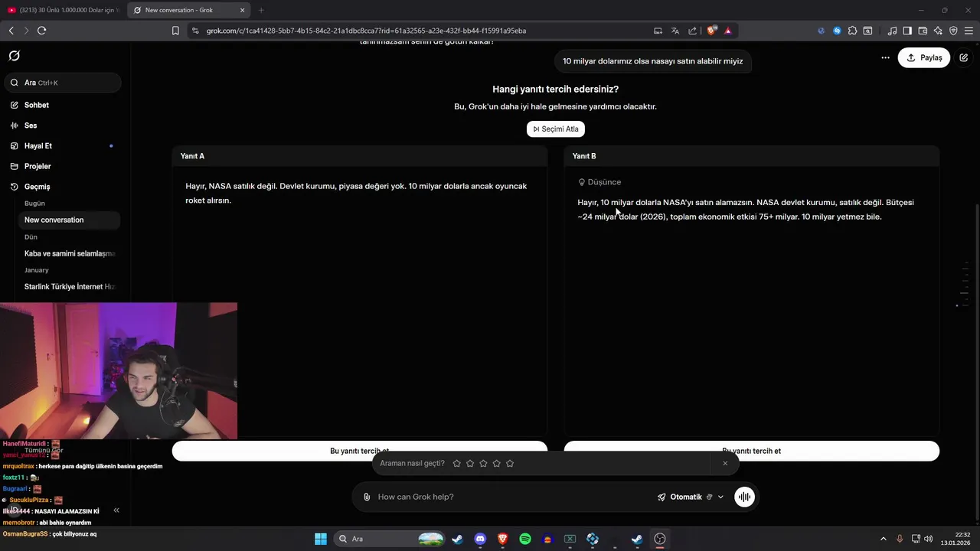Screen dimensions: 980x551
Task: Open the three-dots more options menu
Action: click(885, 57)
